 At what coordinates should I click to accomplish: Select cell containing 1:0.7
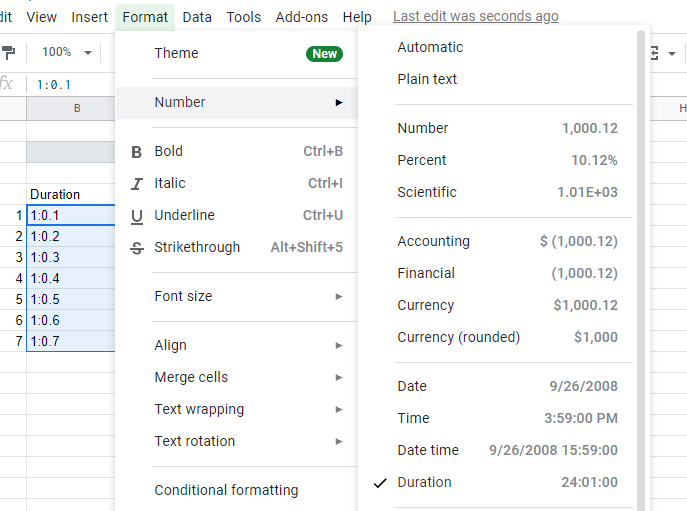click(71, 341)
